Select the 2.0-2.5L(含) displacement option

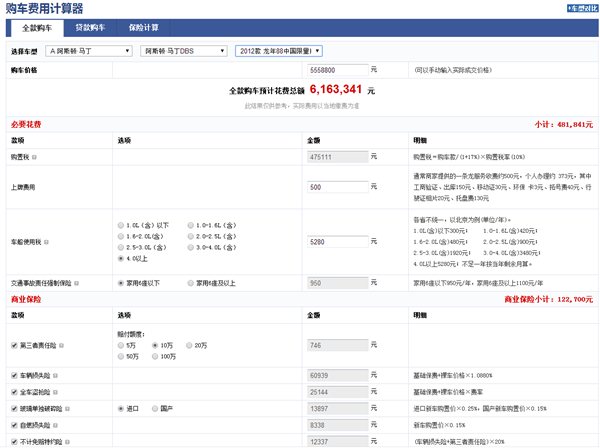click(191, 236)
